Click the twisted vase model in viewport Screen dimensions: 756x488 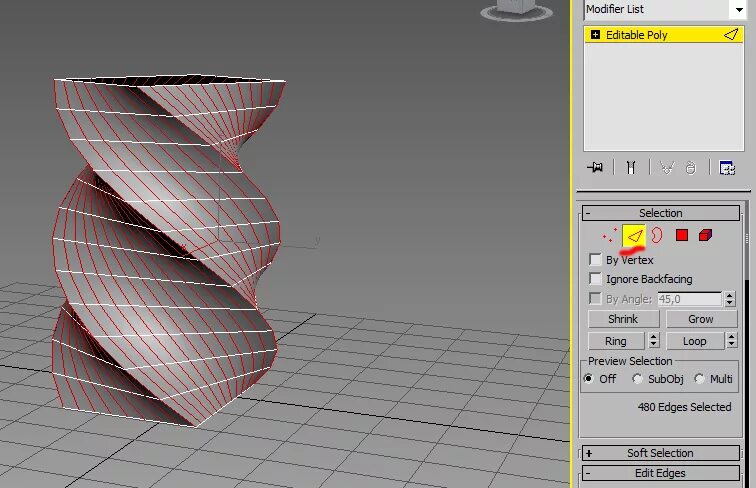(166, 251)
